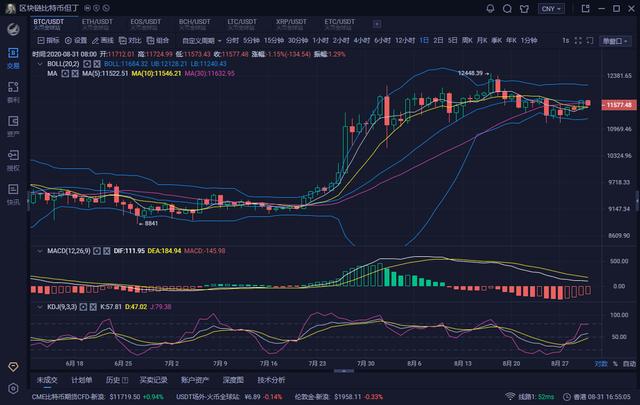
Task: Switch to the BCH/USDT tab
Action: pyautogui.click(x=194, y=24)
